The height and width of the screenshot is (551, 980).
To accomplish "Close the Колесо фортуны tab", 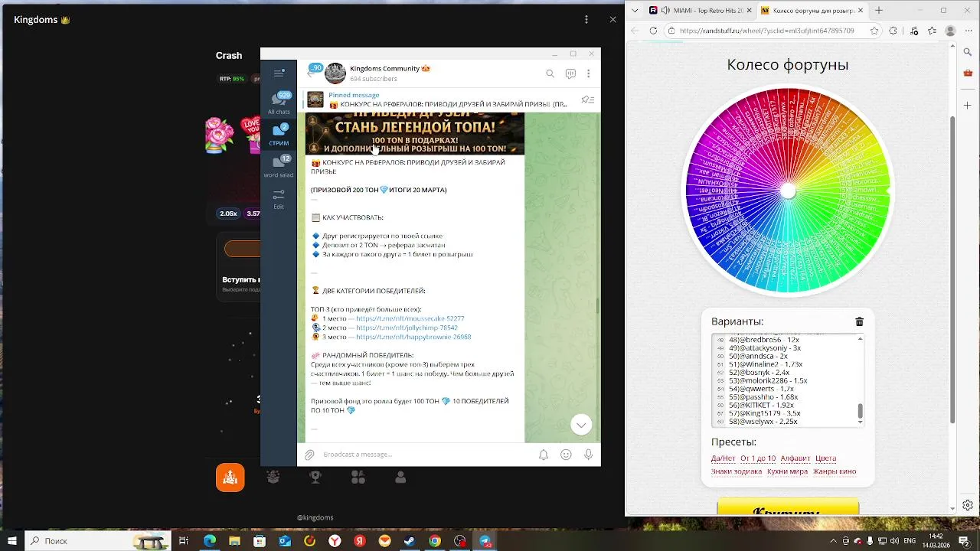I will pyautogui.click(x=861, y=11).
